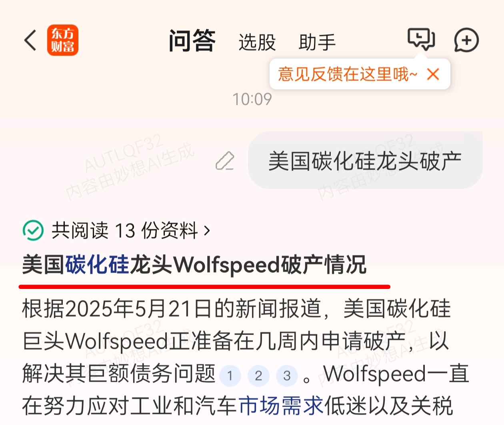The image size is (504, 425).
Task: Tap the chevron after 份资料
Action: click(x=207, y=231)
